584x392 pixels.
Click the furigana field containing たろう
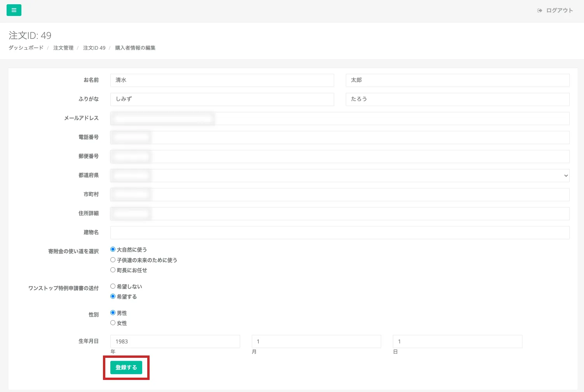457,99
